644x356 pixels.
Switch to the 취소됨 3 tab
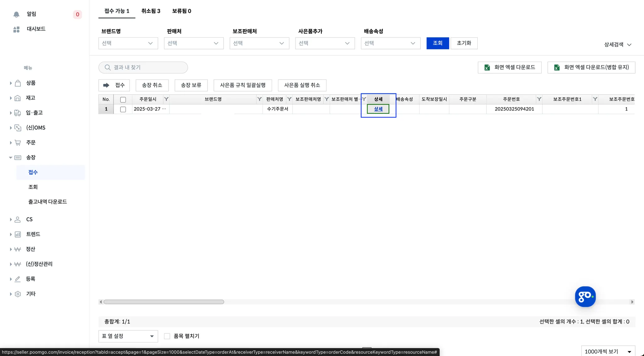click(151, 11)
